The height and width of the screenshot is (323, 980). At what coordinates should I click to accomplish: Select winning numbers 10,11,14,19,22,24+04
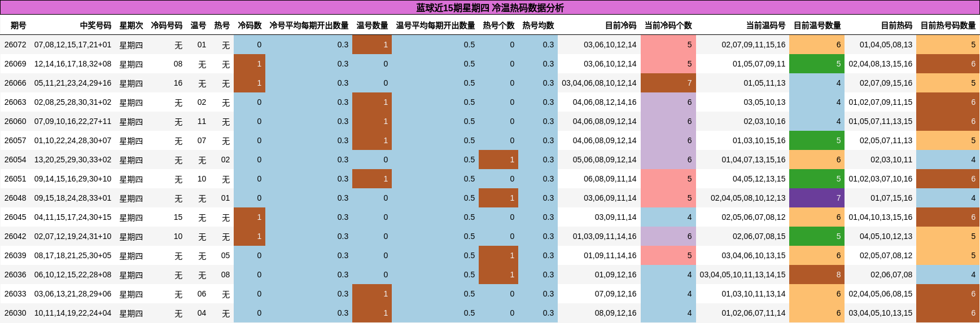coord(73,313)
